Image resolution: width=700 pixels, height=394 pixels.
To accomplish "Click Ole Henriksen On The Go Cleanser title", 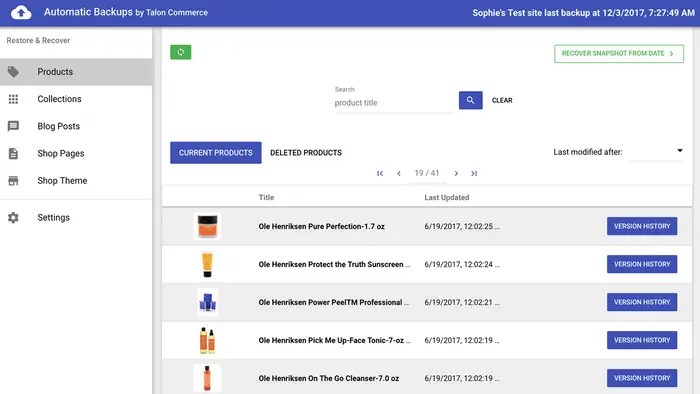I will tap(329, 378).
